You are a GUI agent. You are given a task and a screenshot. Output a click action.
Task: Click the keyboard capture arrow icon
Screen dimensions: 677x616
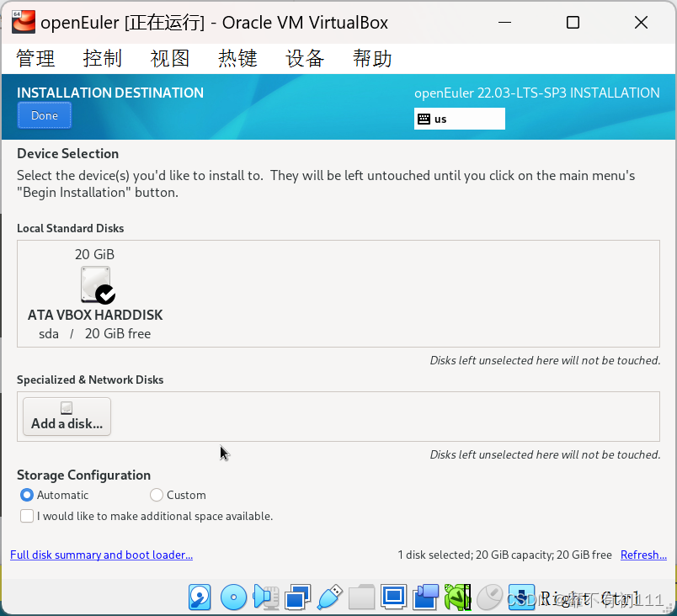tap(521, 597)
